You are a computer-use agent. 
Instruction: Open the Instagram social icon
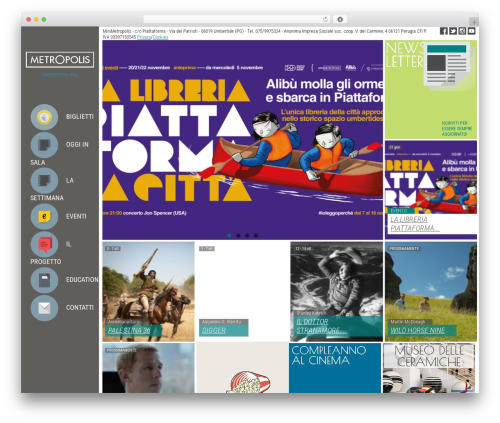pos(462,31)
